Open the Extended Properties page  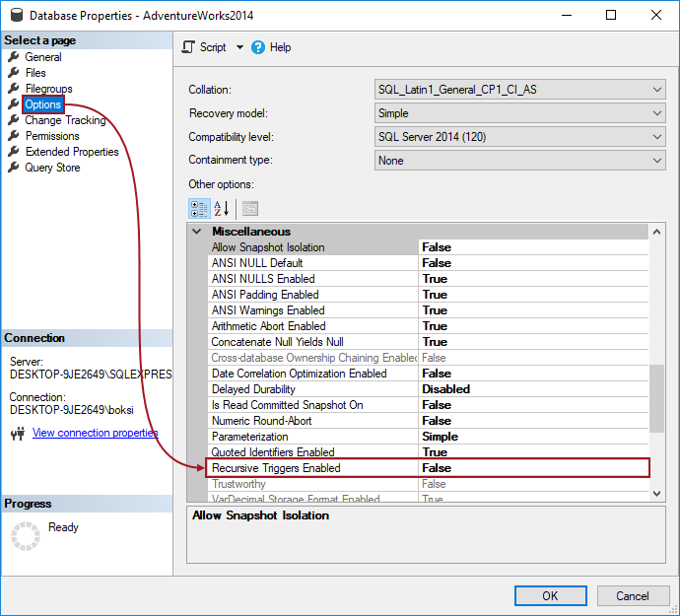[72, 152]
